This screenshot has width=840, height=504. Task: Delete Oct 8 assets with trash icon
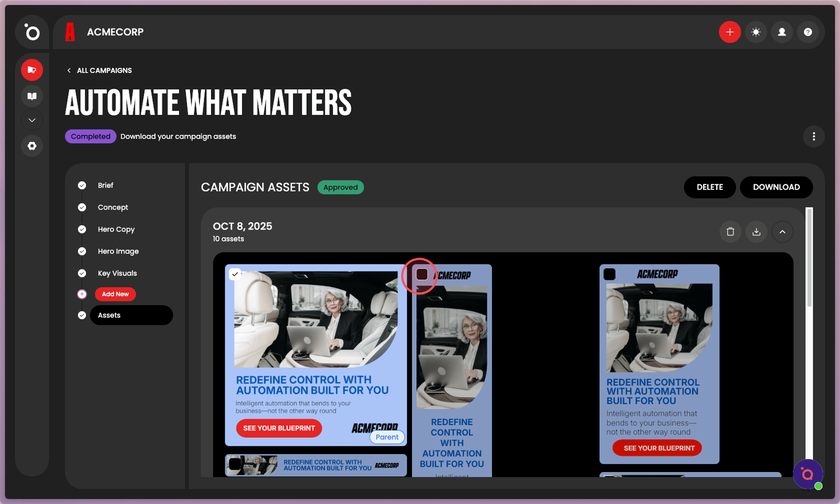[730, 232]
